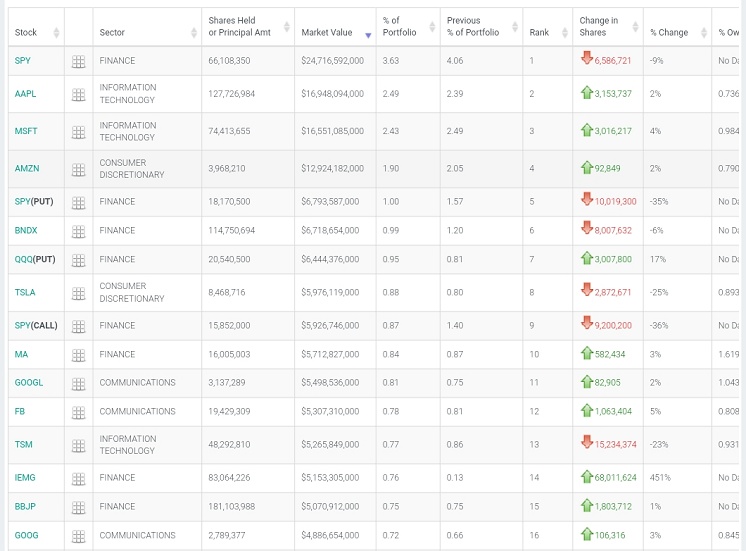Open the grid icon in TSM row
This screenshot has width=746, height=551.
(78, 444)
